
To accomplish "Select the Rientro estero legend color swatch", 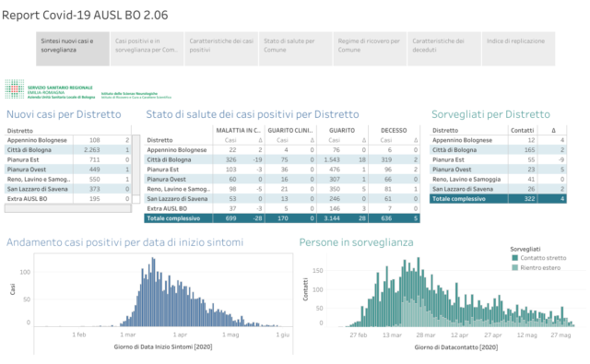I will [514, 268].
